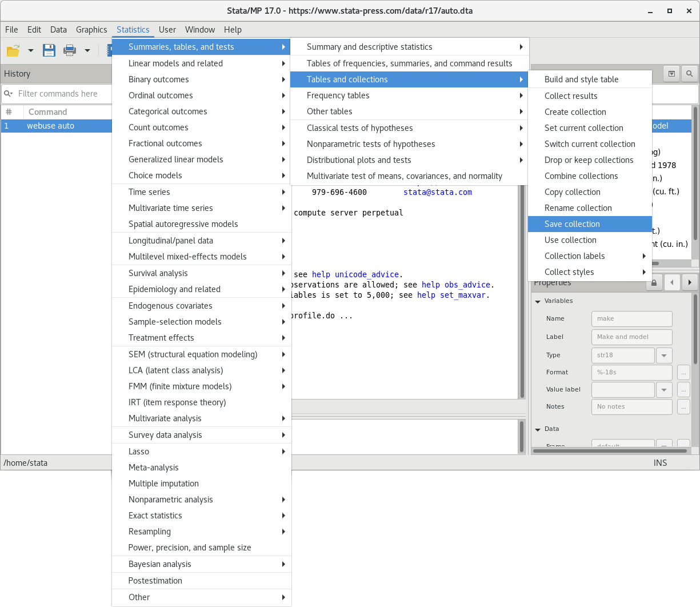The height and width of the screenshot is (607, 700).
Task: Open Classical tests of hypotheses submenu
Action: click(x=410, y=128)
